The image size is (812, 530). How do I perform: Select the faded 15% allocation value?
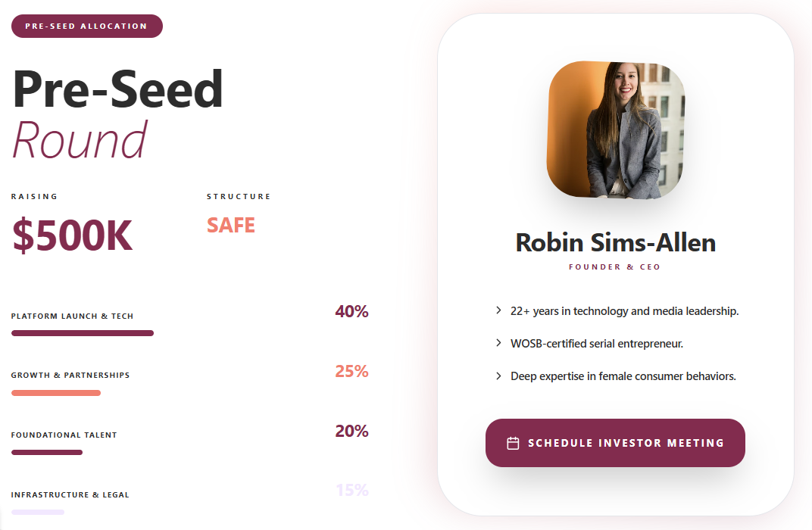(352, 490)
